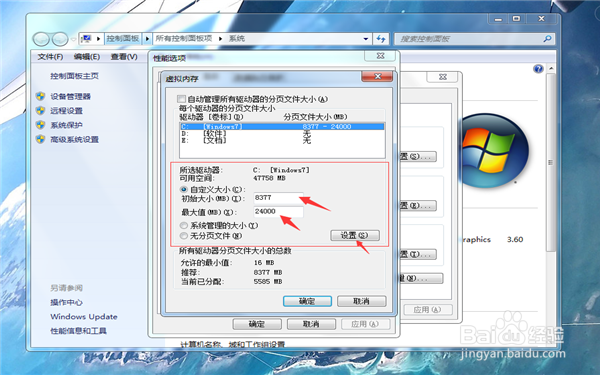Click the system window scrollbar up arrow
600x375 pixels.
pyautogui.click(x=551, y=69)
